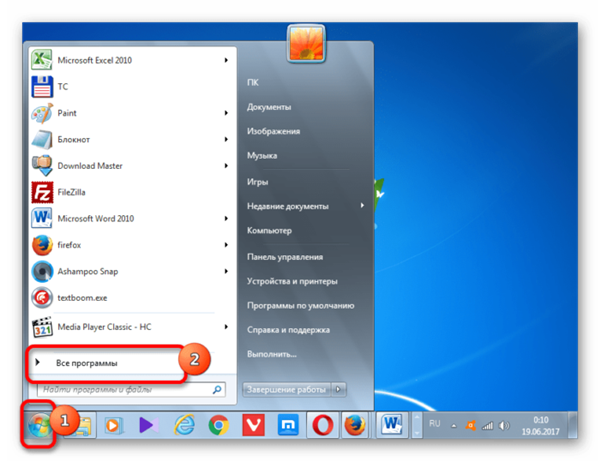
Task: Expand Download Master jump list arrow
Action: (x=226, y=166)
